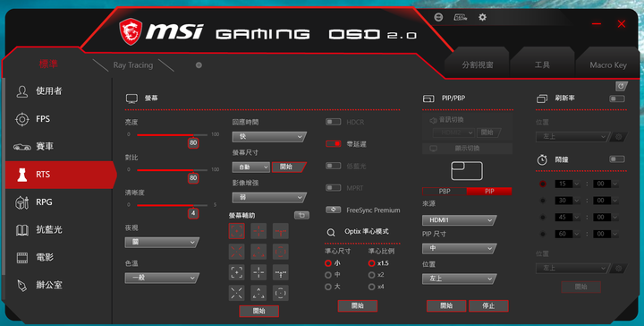Screen dimensions: 644x326
Task: Switch to FPS game mode
Action: (59, 119)
